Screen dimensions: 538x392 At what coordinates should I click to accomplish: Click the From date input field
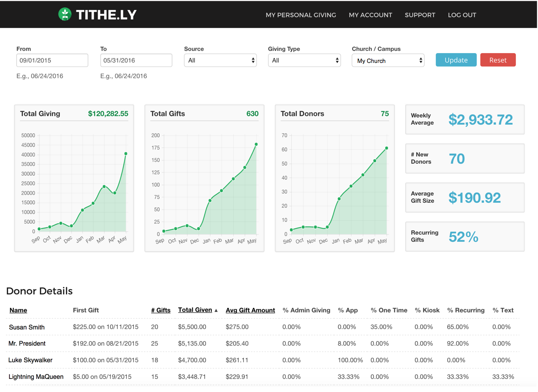[52, 60]
